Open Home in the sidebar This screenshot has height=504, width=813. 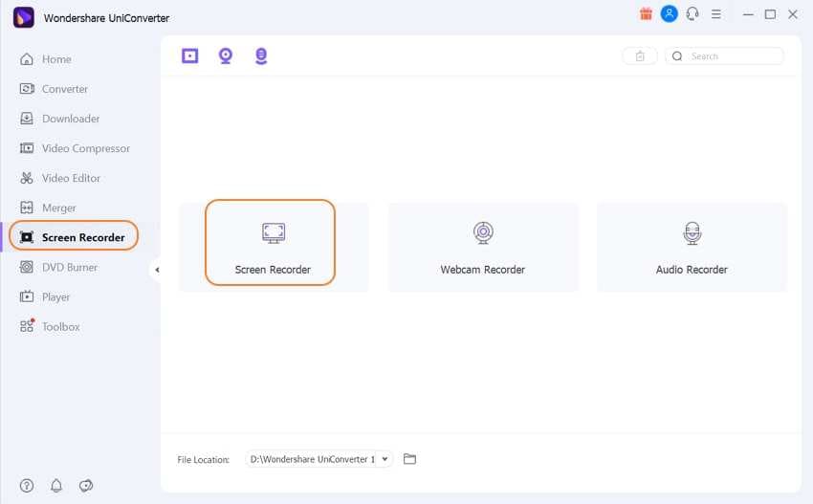(x=46, y=59)
